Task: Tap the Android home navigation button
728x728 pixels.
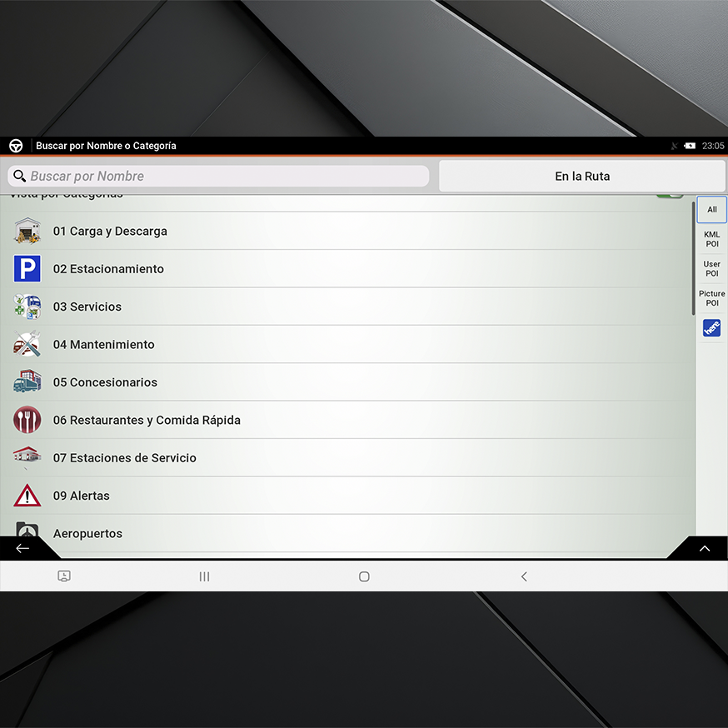Action: 364,576
